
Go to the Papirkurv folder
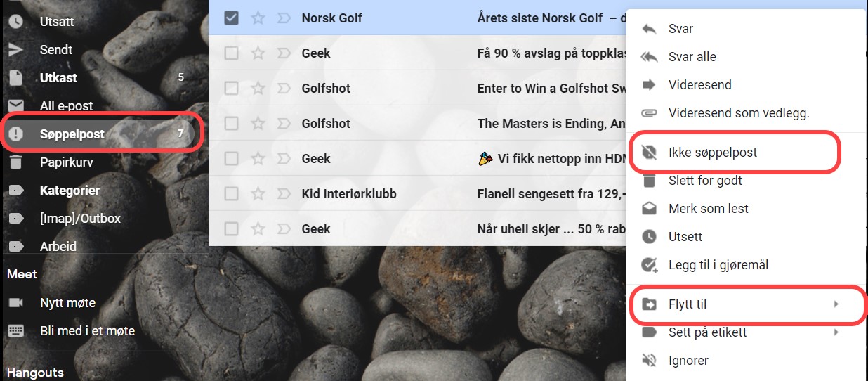(x=67, y=162)
